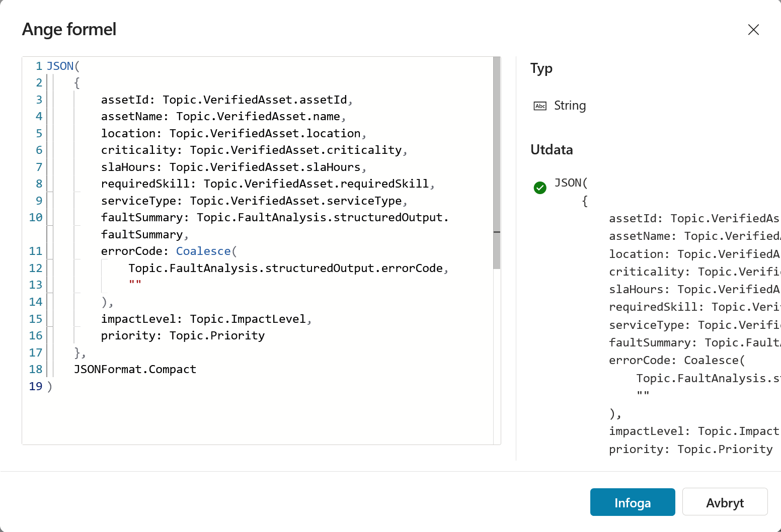Click the Utdata heading
The width and height of the screenshot is (781, 532).
[x=552, y=150]
